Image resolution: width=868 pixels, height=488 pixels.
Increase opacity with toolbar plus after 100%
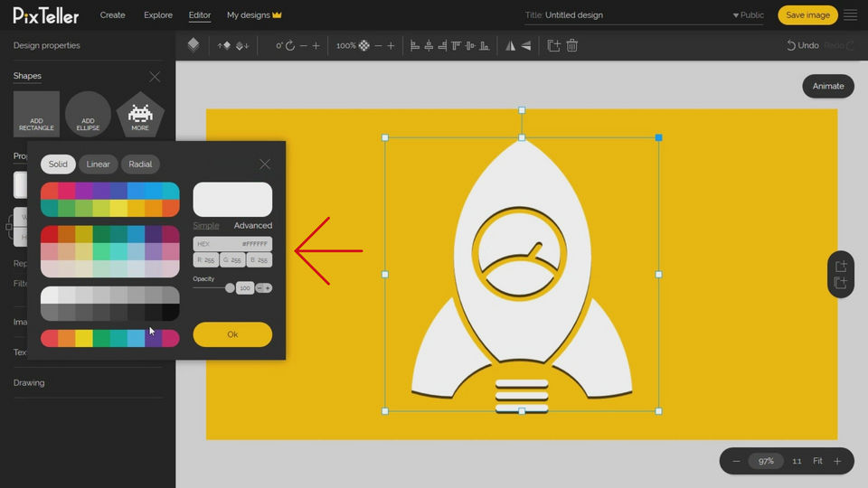[x=391, y=45]
